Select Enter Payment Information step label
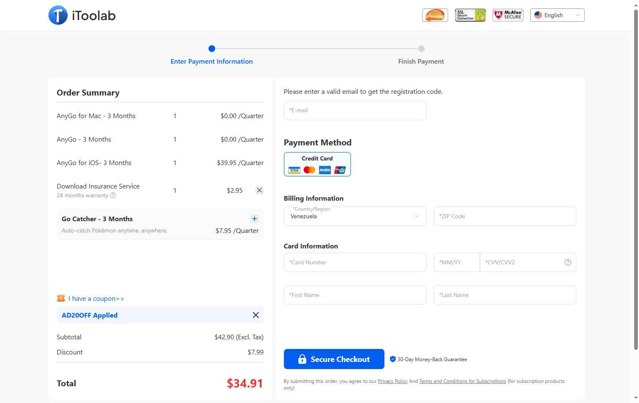639x403 pixels. coord(212,62)
